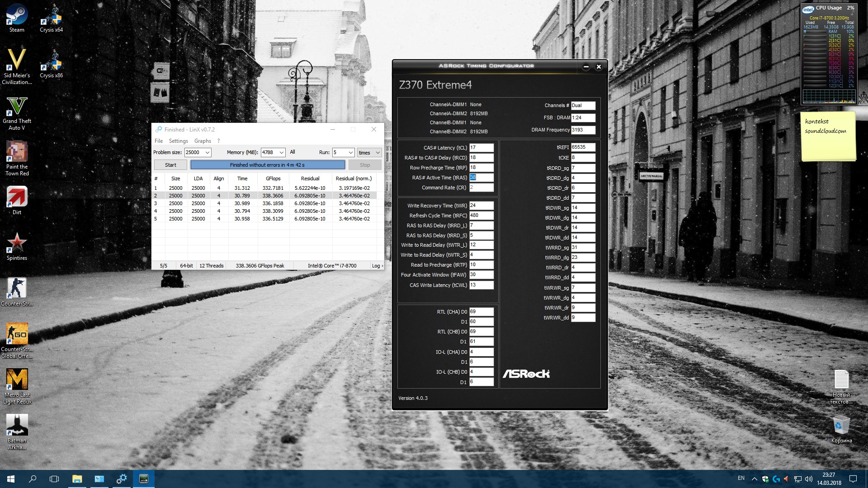This screenshot has width=868, height=488.
Task: Open Crysis x64 shortcut
Action: pos(51,15)
